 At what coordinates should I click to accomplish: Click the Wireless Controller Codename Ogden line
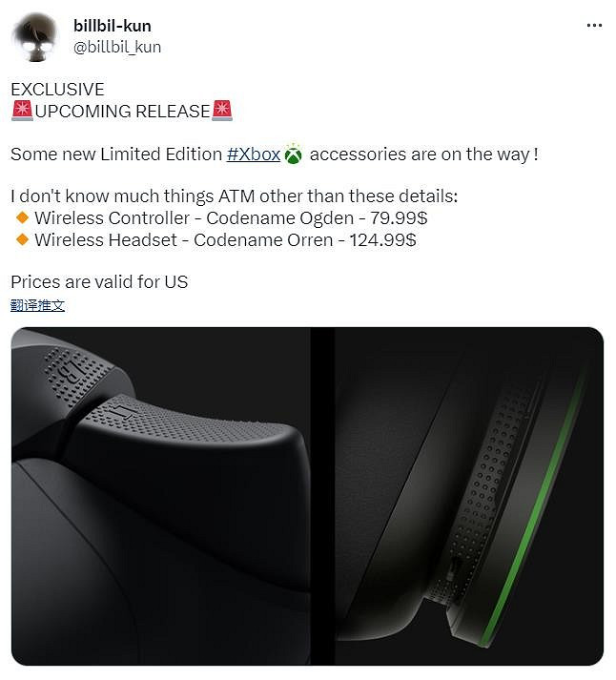pyautogui.click(x=231, y=218)
